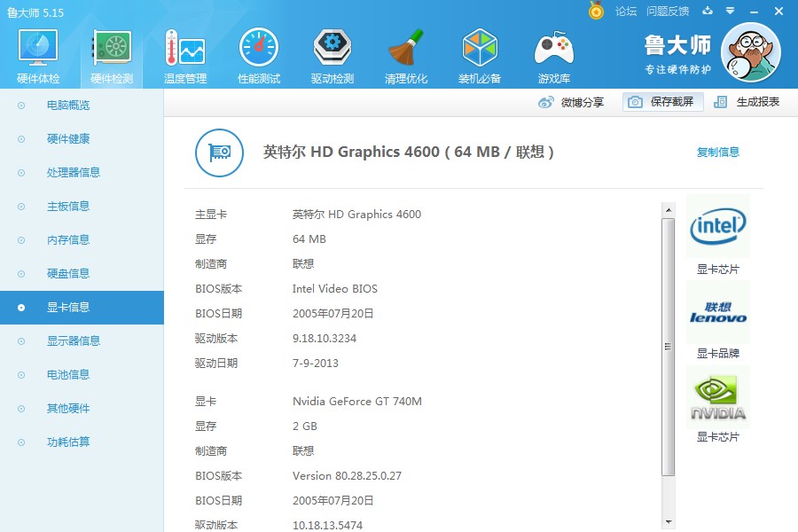Start the 清理优化 cleanup optimizer
Image resolution: width=798 pixels, height=532 pixels.
[x=405, y=53]
